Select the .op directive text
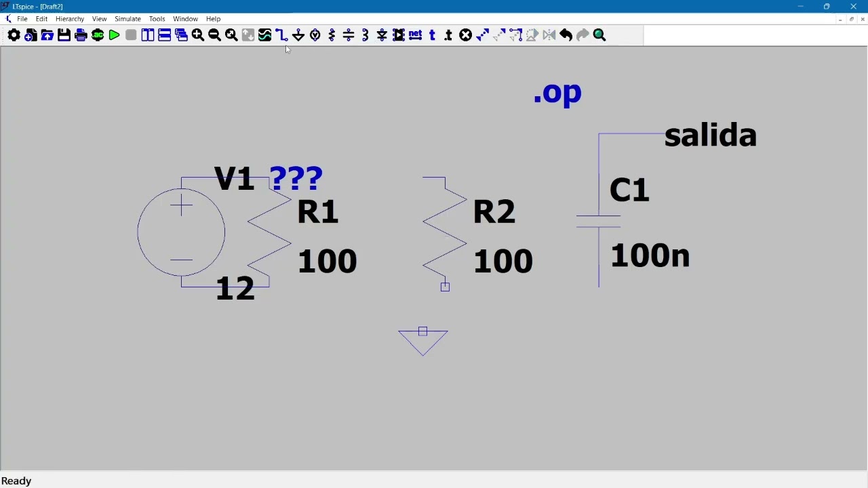This screenshot has height=488, width=868. tap(557, 93)
